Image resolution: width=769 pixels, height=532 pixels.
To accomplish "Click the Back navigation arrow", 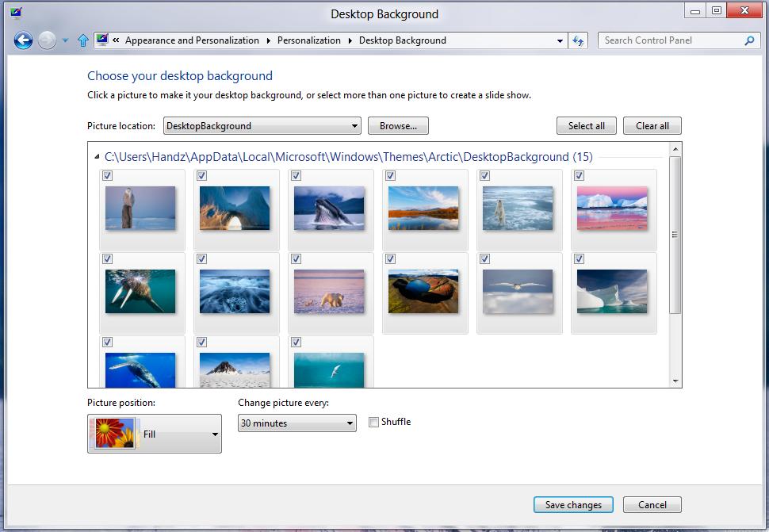I will 23,40.
